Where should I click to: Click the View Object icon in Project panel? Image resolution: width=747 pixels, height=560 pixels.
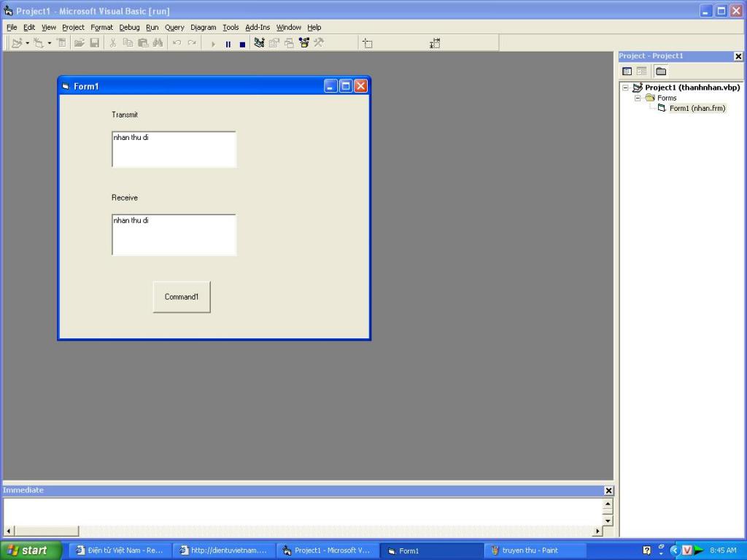tap(642, 71)
